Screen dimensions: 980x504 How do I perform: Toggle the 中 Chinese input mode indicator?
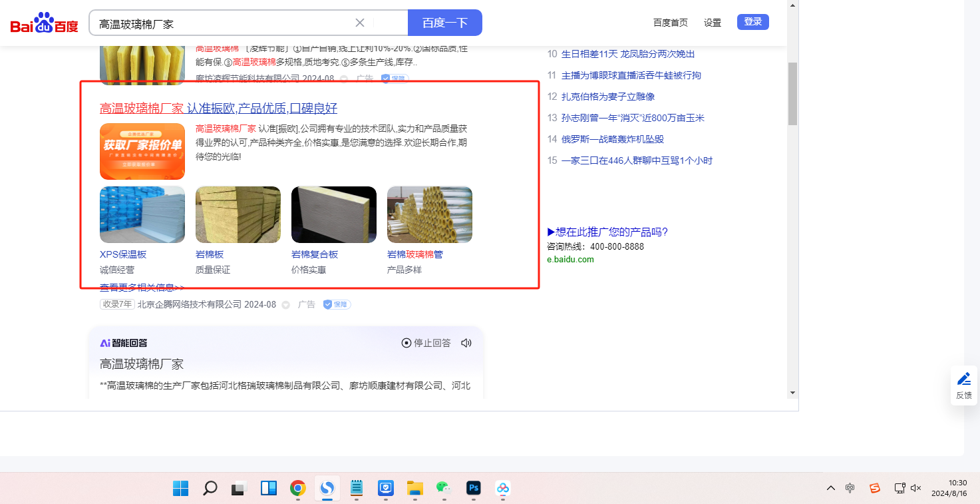pyautogui.click(x=850, y=488)
